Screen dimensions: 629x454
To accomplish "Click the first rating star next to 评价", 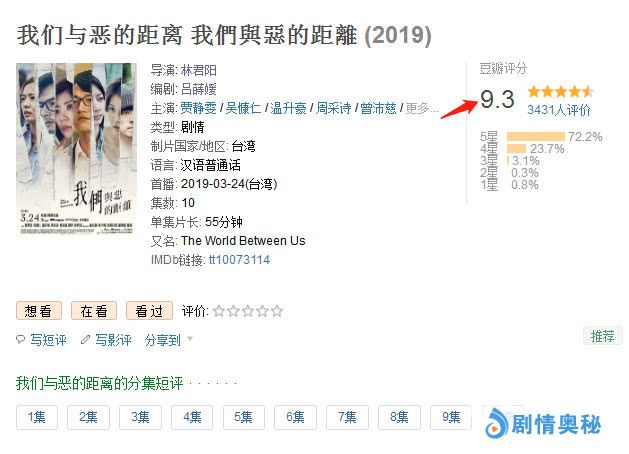I will click(x=219, y=311).
